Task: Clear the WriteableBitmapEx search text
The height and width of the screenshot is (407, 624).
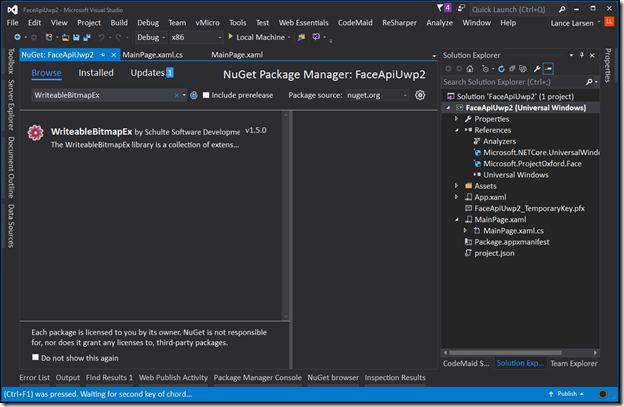Action: coord(176,95)
